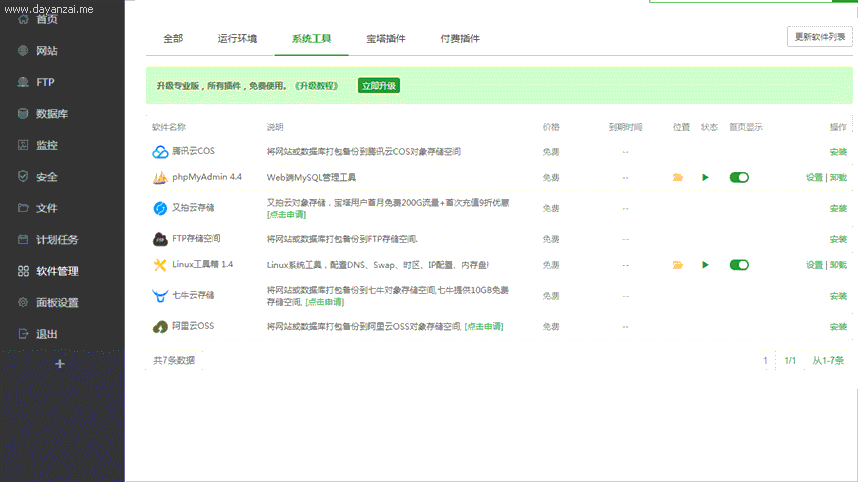Viewport: 858px width, 482px height.
Task: Open phpMyAdmin 设置 link
Action: (x=814, y=177)
